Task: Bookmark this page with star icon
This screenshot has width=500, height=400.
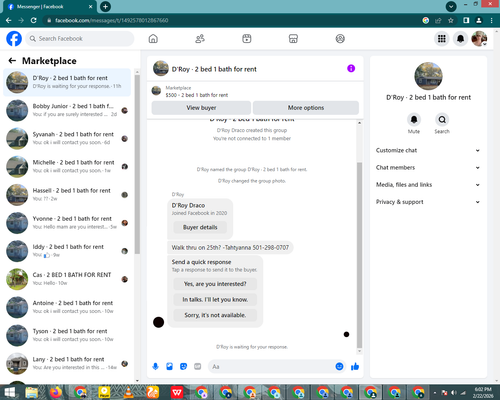Action: point(451,20)
